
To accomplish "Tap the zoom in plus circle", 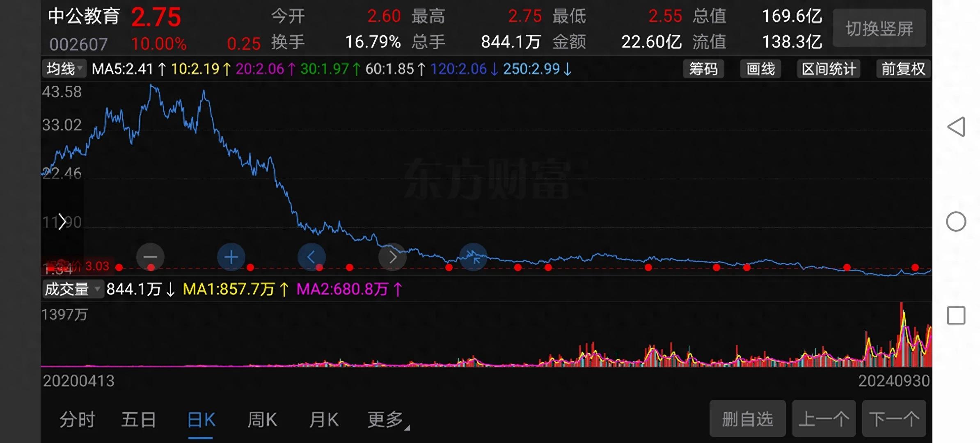I will 231,257.
